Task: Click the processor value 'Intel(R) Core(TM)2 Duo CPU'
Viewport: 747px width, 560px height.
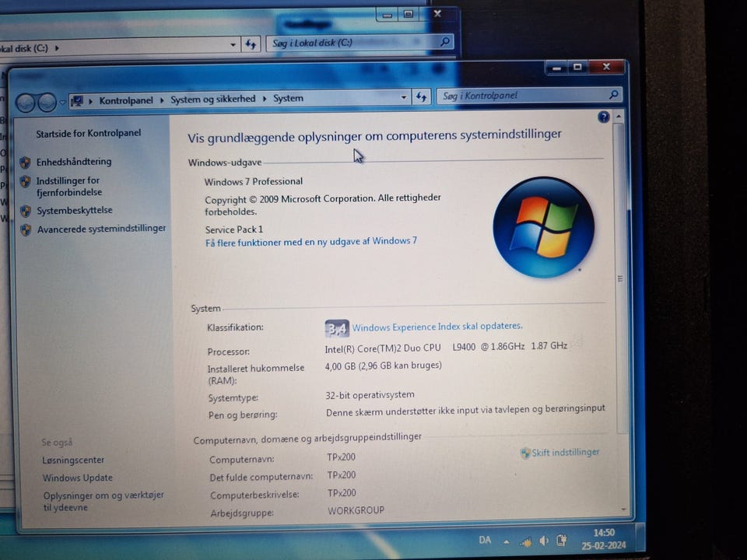Action: 383,348
